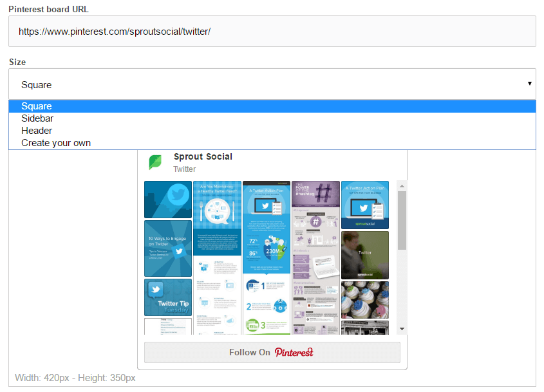The width and height of the screenshot is (544, 392).
Task: Click the widget vertical scrollbar thumb
Action: [402, 220]
